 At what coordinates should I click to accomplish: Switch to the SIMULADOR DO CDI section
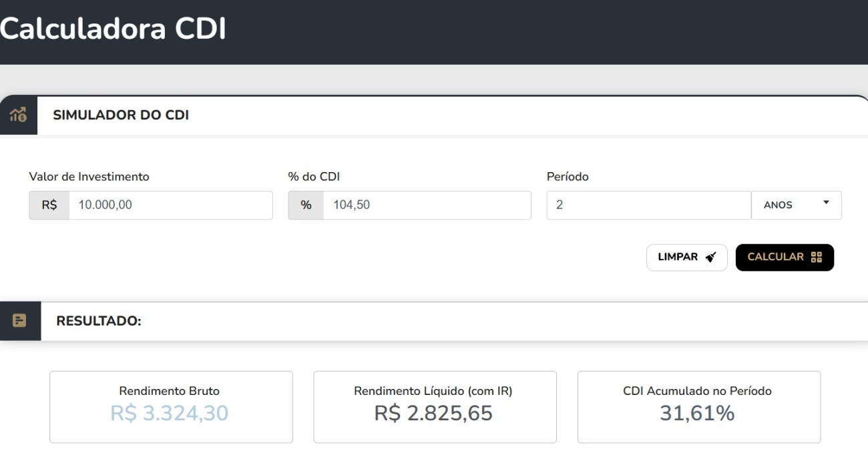pos(120,114)
